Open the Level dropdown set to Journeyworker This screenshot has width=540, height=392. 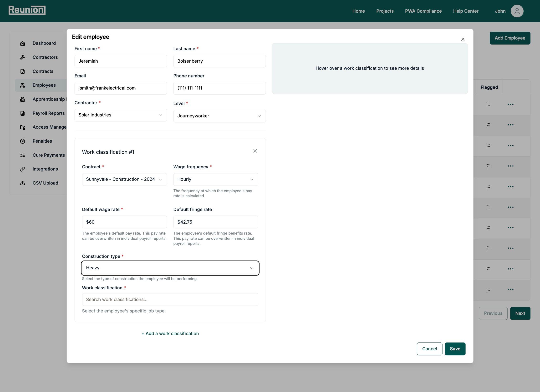219,116
